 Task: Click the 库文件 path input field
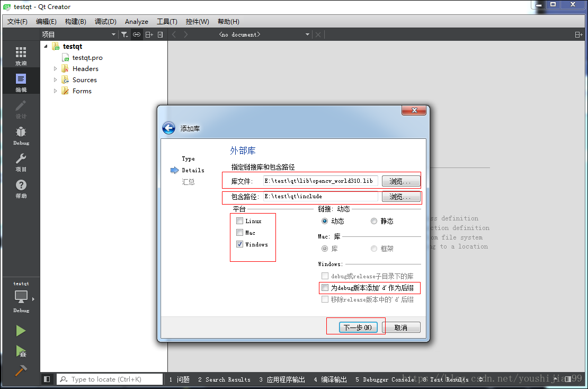click(320, 181)
